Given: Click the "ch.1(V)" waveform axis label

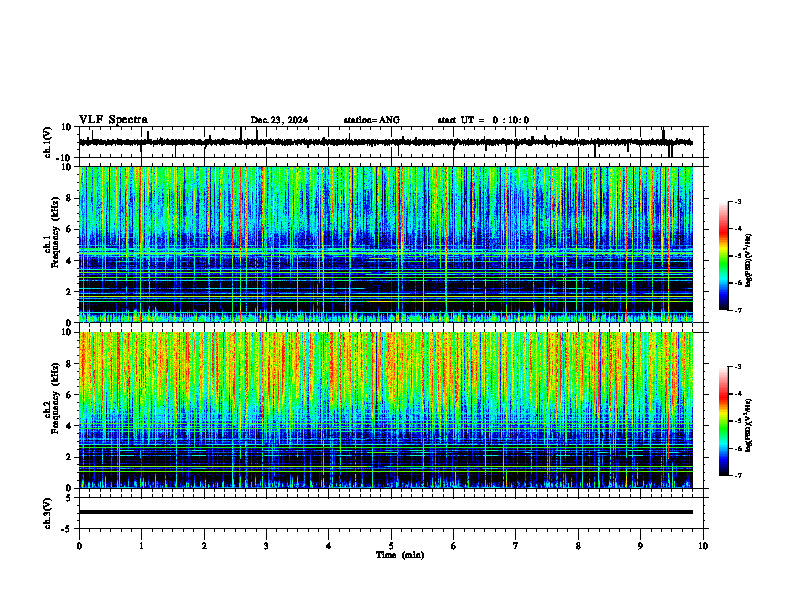Looking at the screenshot, I should (x=48, y=142).
